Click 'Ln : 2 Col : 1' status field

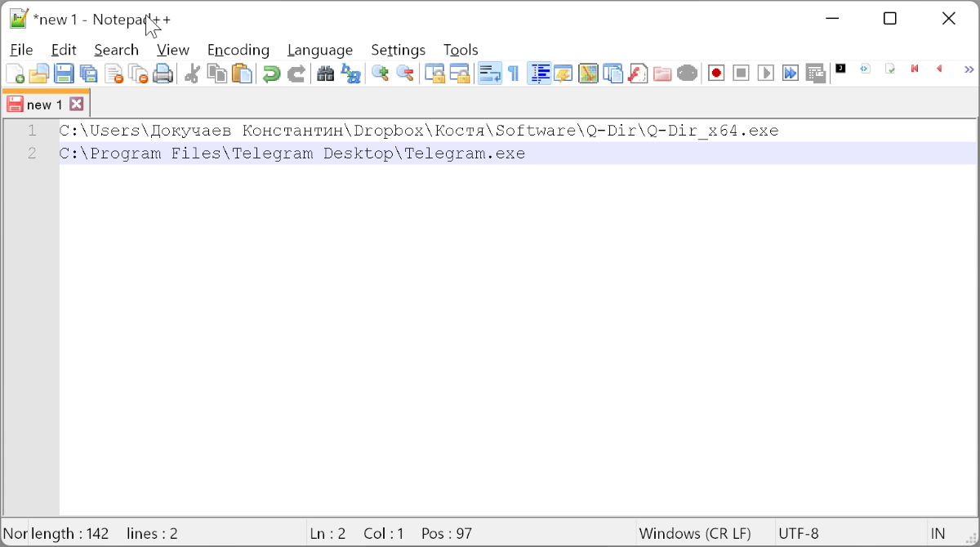point(358,534)
